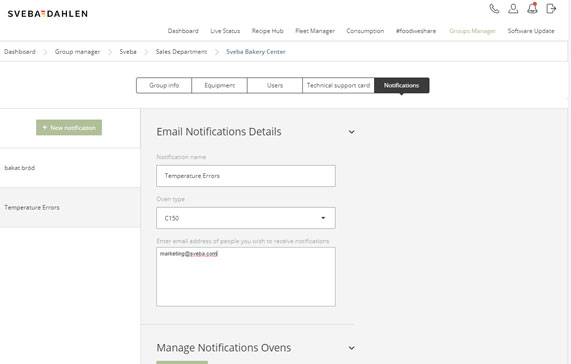Select Temperature Errors in the notification list

tap(70, 207)
